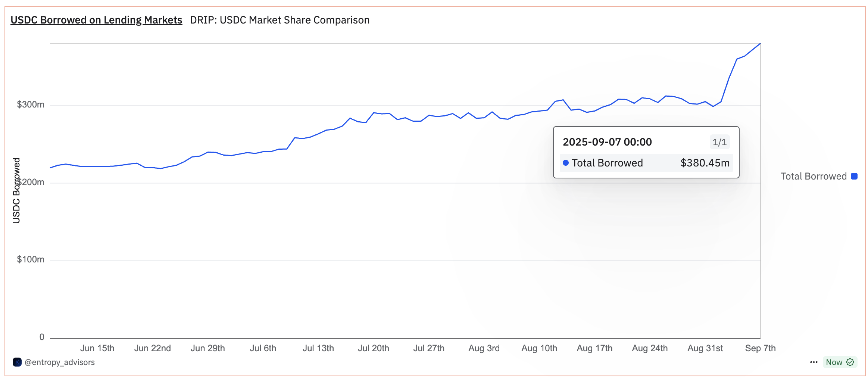Select the Jul 20th x-axis label

[x=374, y=348]
